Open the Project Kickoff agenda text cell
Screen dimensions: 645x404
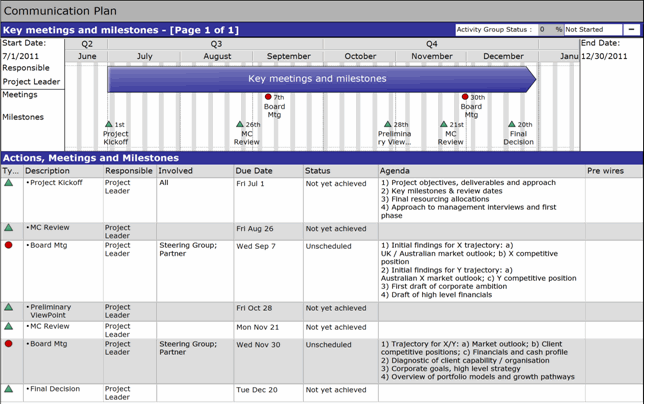pos(482,200)
